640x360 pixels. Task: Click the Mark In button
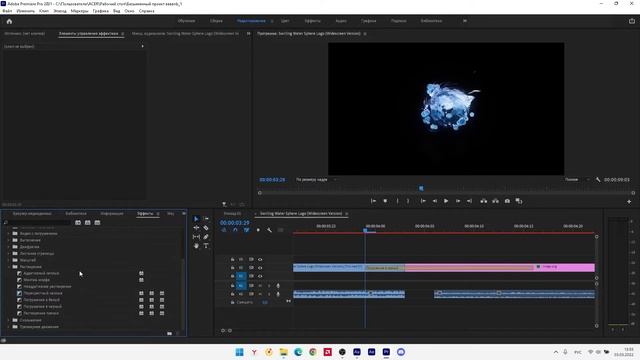pos(397,201)
